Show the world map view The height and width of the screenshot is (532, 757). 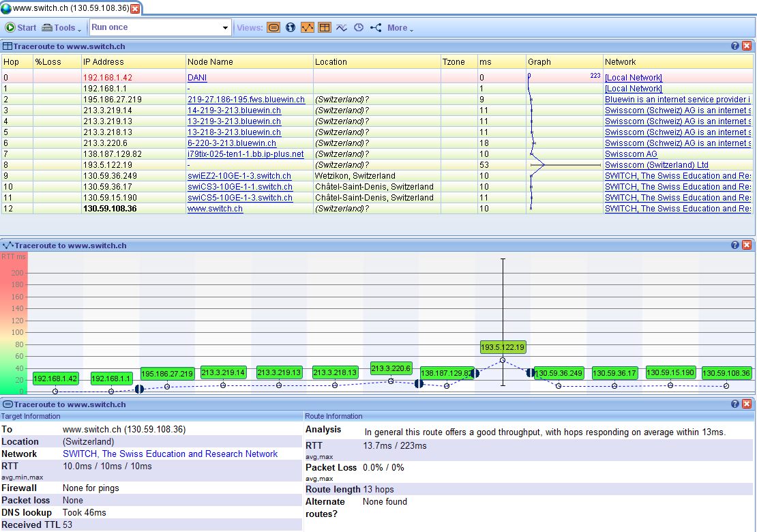point(291,28)
